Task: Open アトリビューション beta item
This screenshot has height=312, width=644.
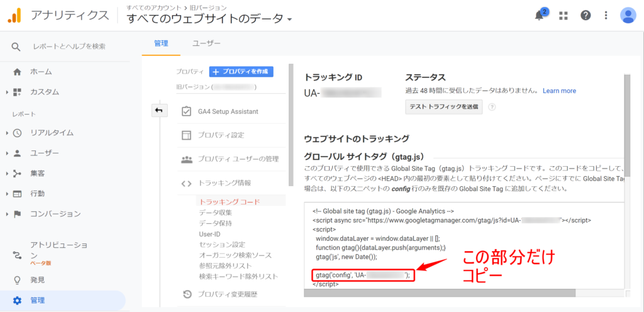Action: click(x=58, y=253)
